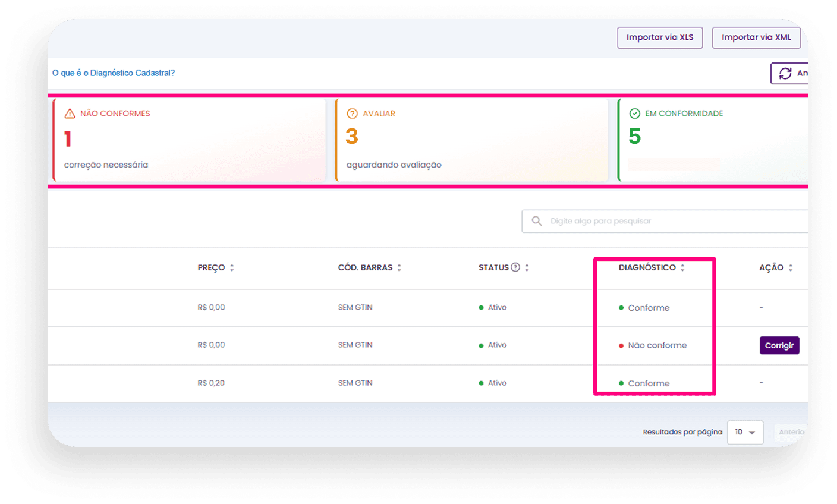This screenshot has height=504, width=837.
Task: Click 'Resultados por página' label
Action: [x=682, y=432]
